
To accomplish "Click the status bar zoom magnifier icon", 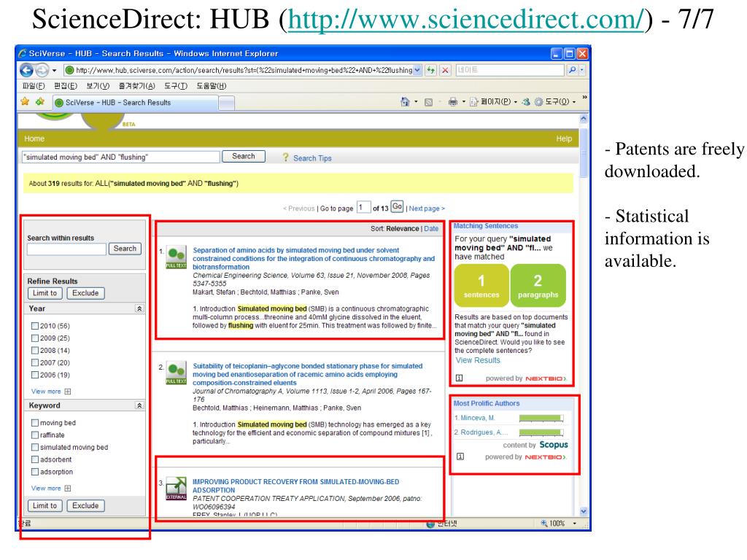I will [x=544, y=524].
